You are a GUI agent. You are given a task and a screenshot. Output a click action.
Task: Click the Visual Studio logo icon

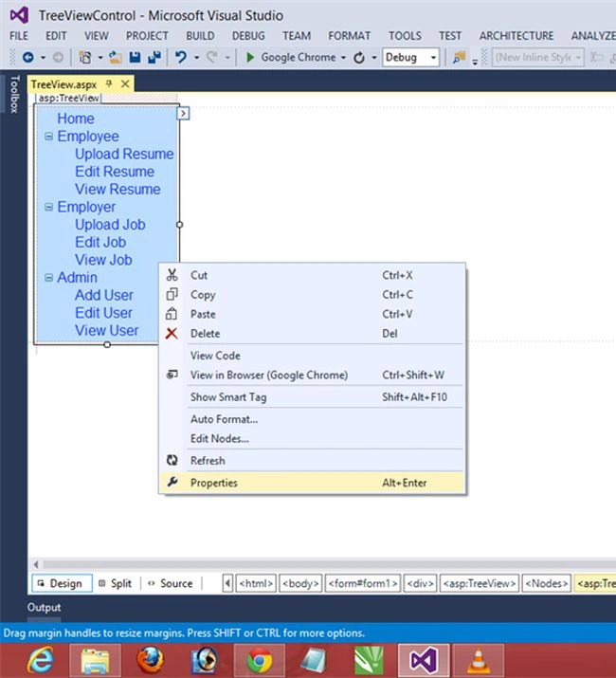tap(20, 15)
